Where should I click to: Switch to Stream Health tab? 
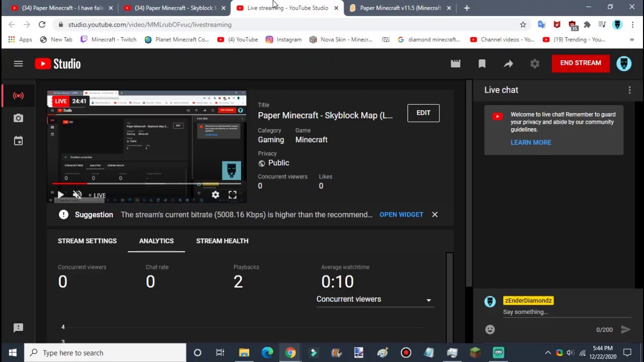pos(222,241)
